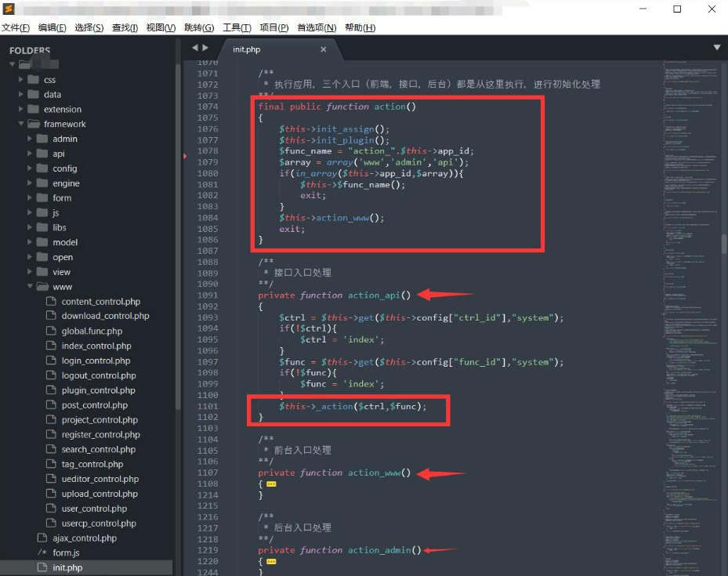Open the tab list dropdown arrow
This screenshot has width=728, height=576.
click(716, 48)
